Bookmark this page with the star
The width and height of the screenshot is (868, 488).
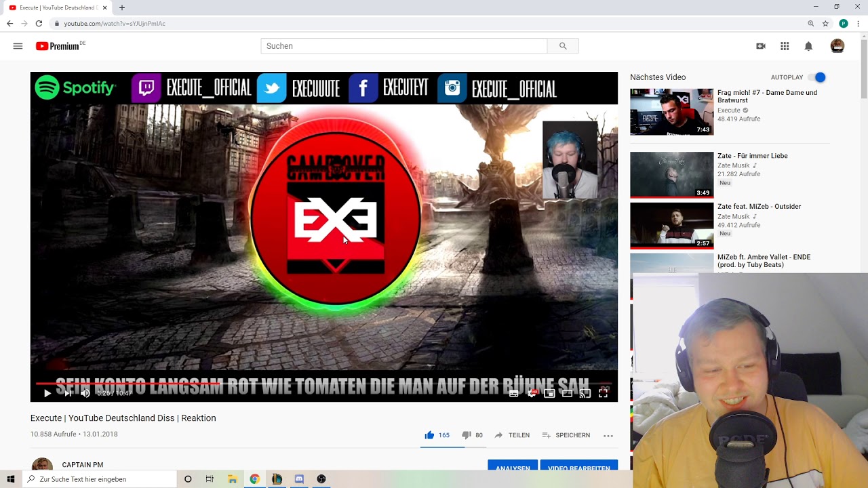coord(825,23)
